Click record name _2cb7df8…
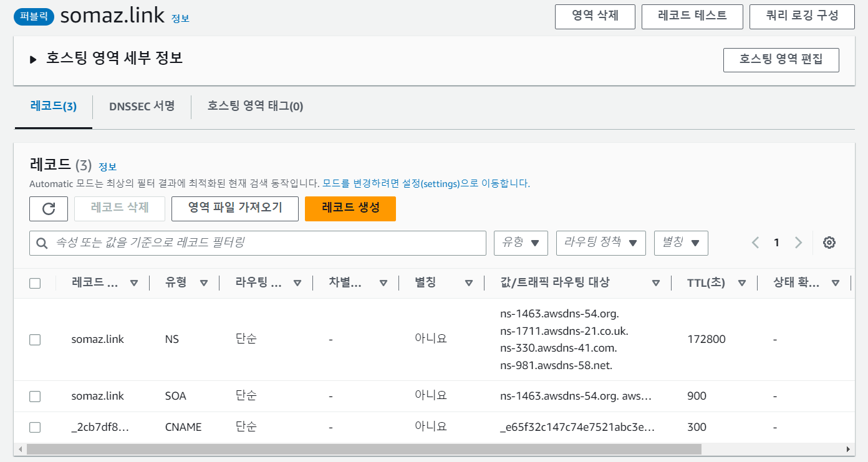The image size is (868, 462). click(100, 427)
